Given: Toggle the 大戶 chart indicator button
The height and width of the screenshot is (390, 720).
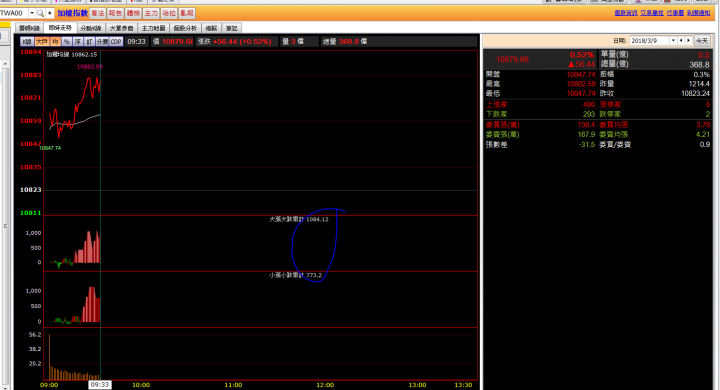Looking at the screenshot, I should click(x=42, y=41).
